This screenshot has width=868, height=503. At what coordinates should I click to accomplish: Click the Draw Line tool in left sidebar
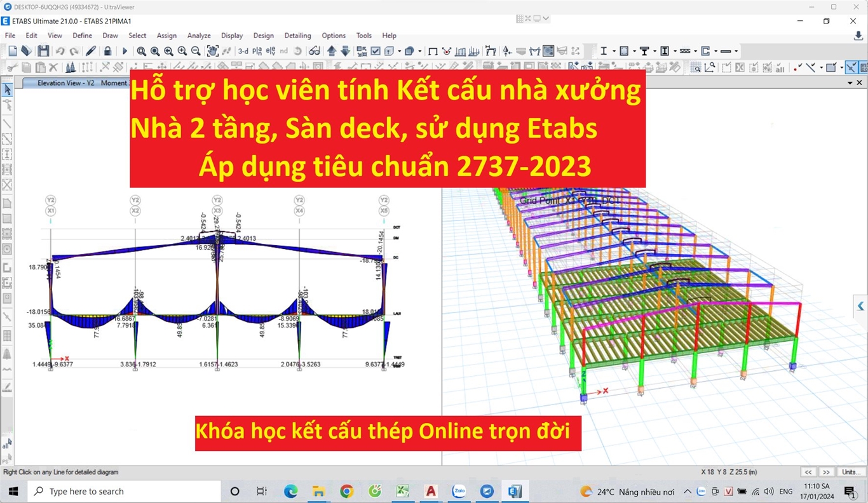[7, 123]
